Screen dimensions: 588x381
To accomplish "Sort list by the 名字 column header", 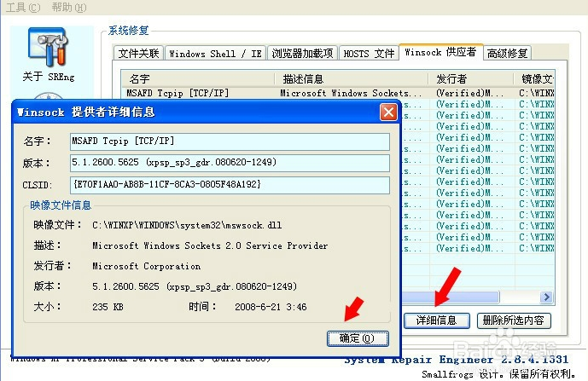I will tap(198, 78).
